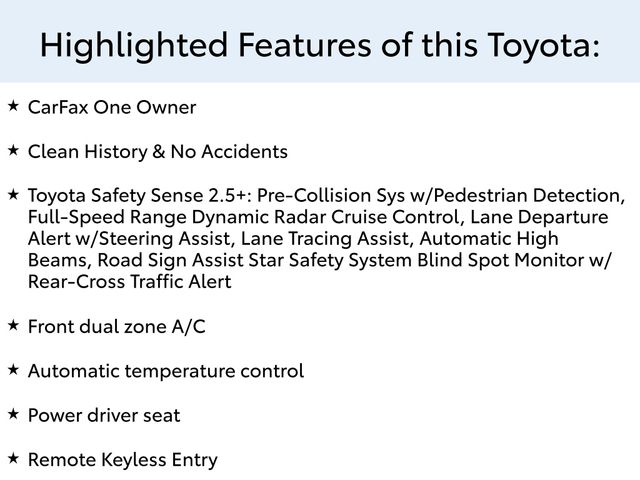
Task: Click the Remote Keyless Entry item
Action: [x=122, y=460]
